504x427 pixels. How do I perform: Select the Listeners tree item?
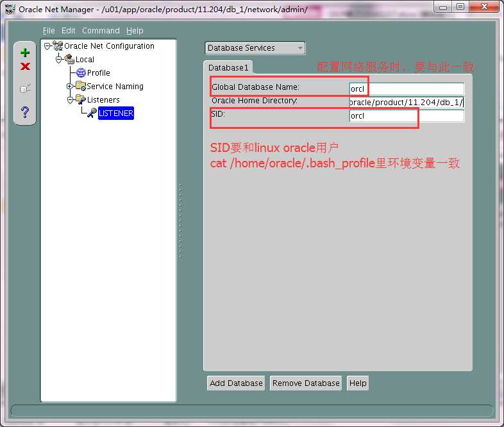tap(103, 100)
